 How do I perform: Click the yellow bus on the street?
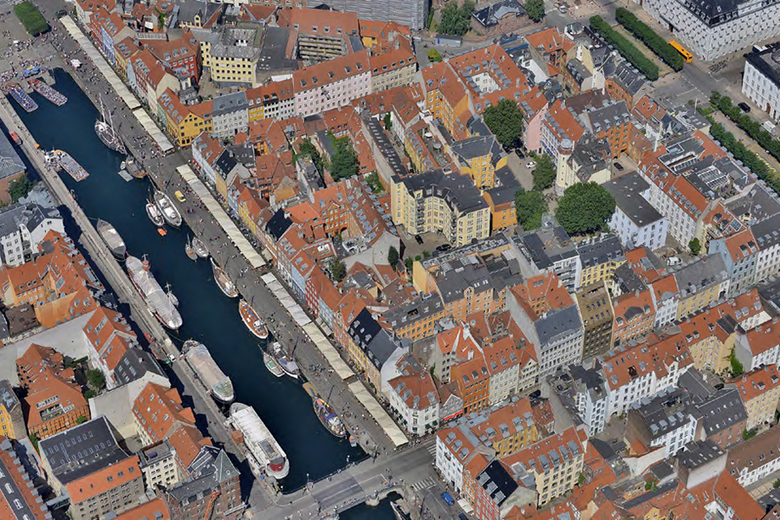pyautogui.click(x=680, y=51)
